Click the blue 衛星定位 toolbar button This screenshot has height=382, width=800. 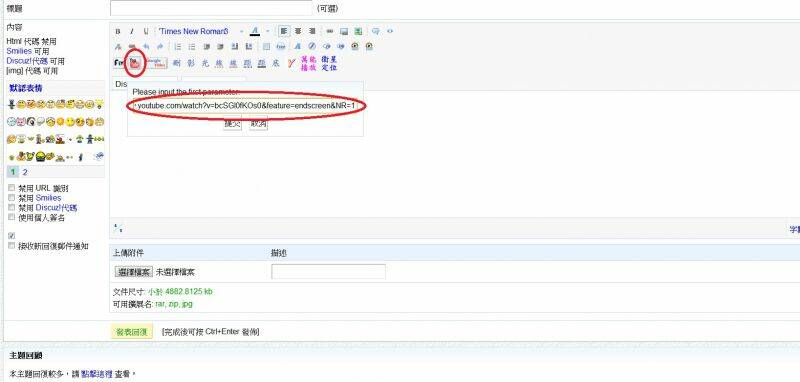329,63
